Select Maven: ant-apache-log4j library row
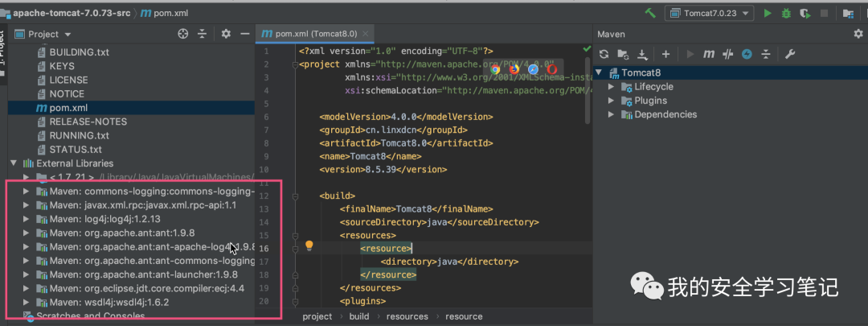This screenshot has width=868, height=326. (131, 247)
